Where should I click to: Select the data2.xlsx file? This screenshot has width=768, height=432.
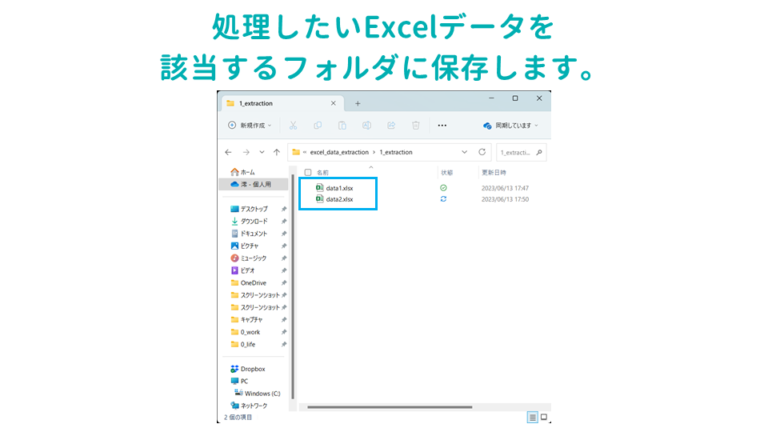(339, 199)
